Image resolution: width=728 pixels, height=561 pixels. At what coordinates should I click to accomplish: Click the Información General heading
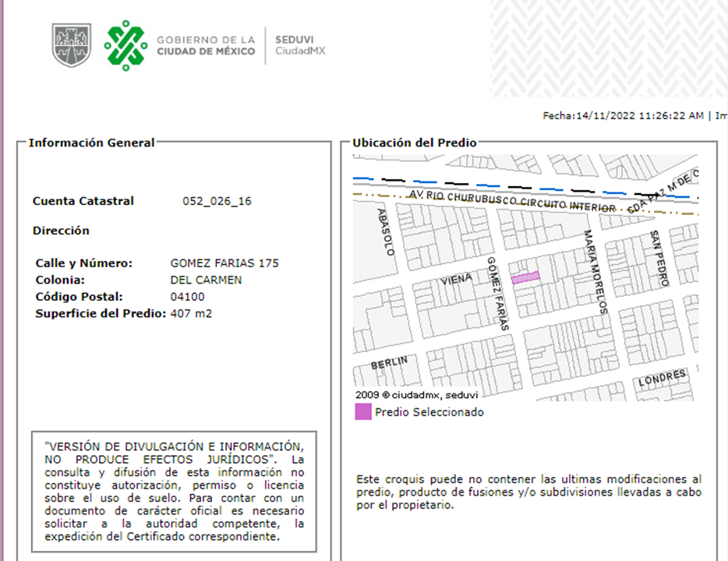pyautogui.click(x=91, y=143)
